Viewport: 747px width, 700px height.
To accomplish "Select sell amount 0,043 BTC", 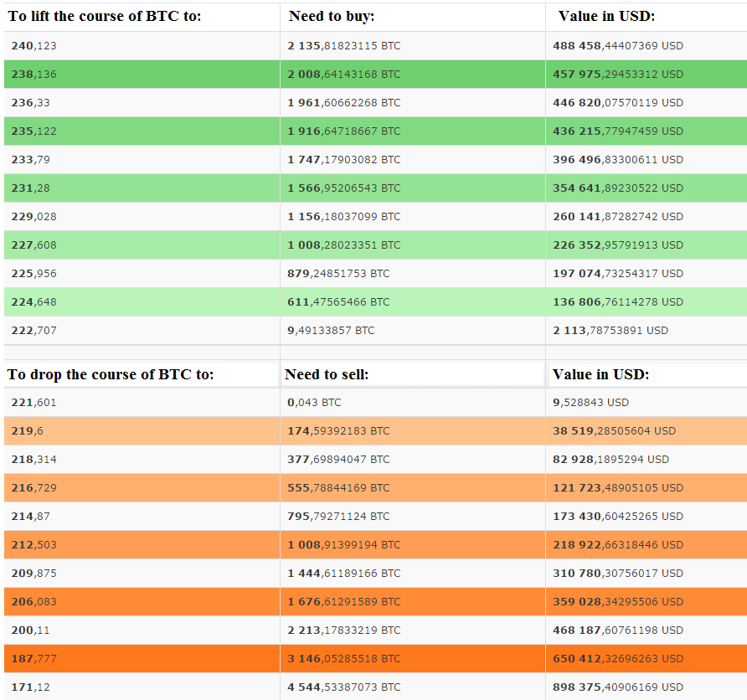I will coord(314,403).
